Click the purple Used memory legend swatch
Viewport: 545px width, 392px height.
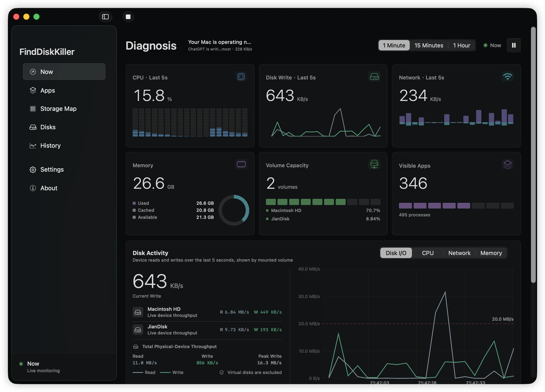[134, 203]
